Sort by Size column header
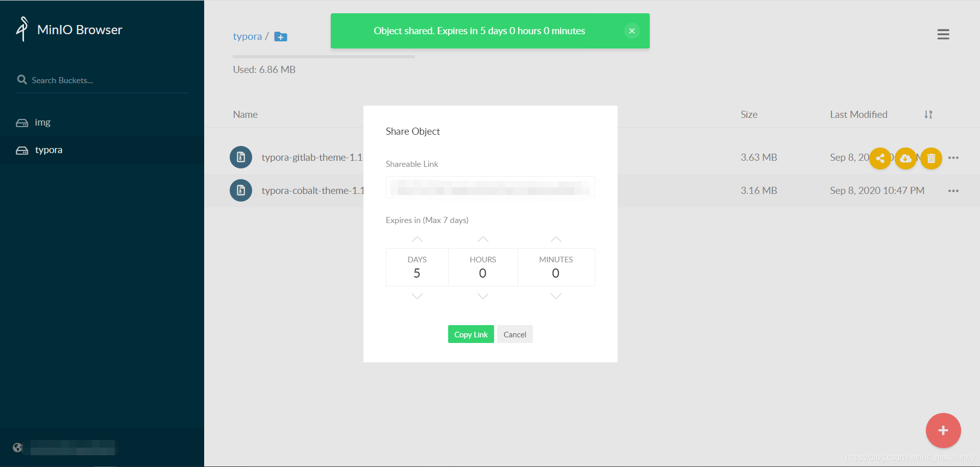 (x=749, y=114)
